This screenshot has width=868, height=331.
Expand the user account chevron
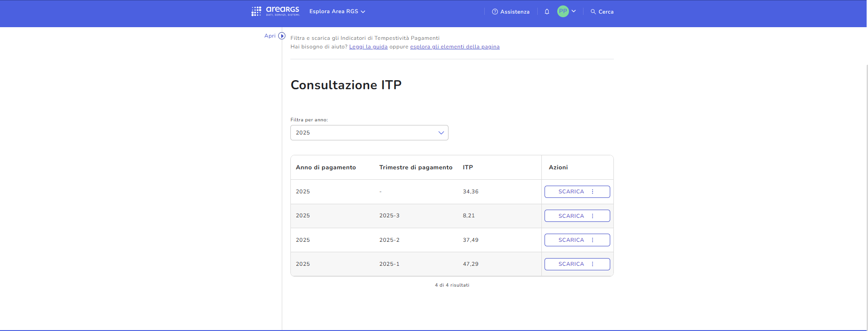(x=574, y=11)
